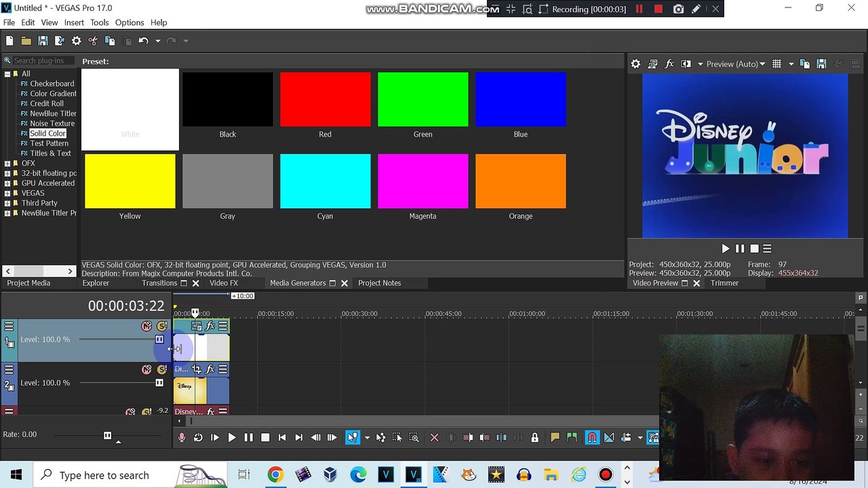
Task: Select the Zoom Edit tool
Action: pos(414,438)
